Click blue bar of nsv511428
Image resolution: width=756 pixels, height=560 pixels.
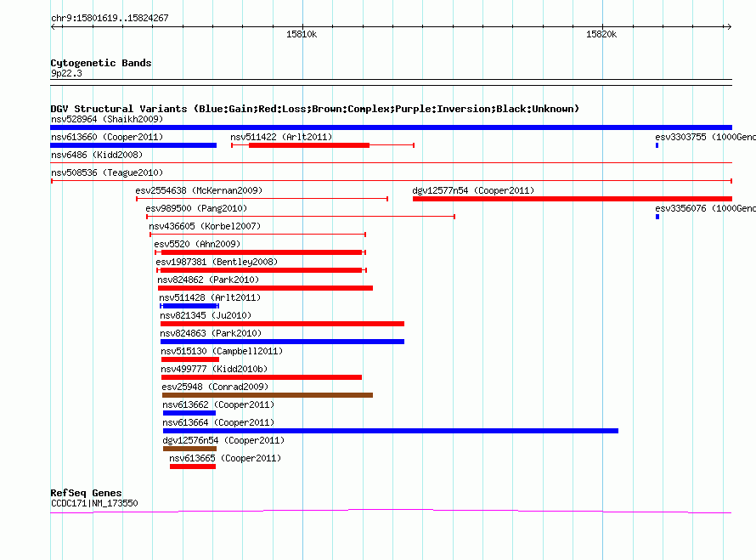[x=190, y=306]
